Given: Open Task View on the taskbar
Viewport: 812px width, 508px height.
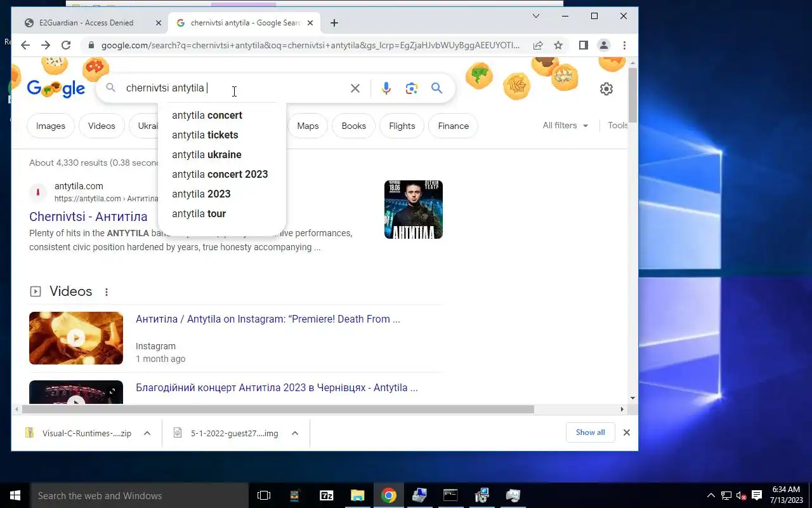Looking at the screenshot, I should coord(264,495).
